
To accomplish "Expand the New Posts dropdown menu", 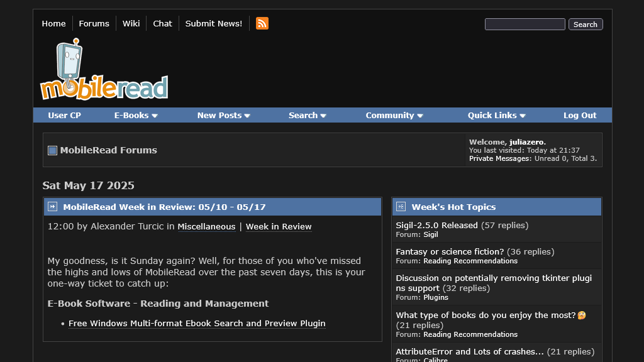I will [224, 116].
